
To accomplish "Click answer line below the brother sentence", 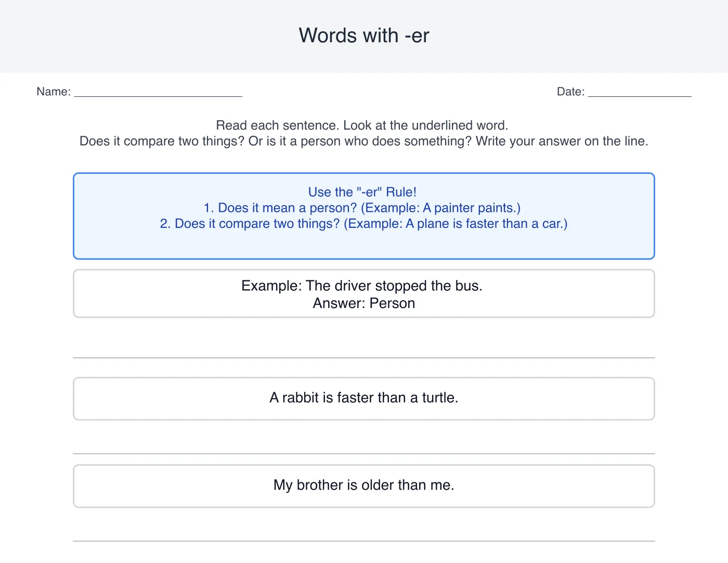I will click(x=364, y=541).
